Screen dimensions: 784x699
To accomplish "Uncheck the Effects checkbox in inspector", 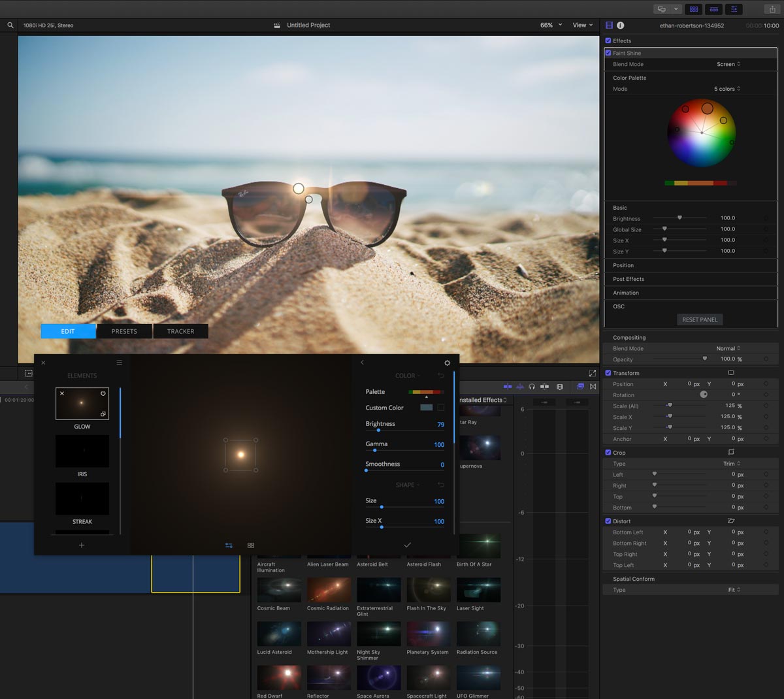I will [x=608, y=41].
